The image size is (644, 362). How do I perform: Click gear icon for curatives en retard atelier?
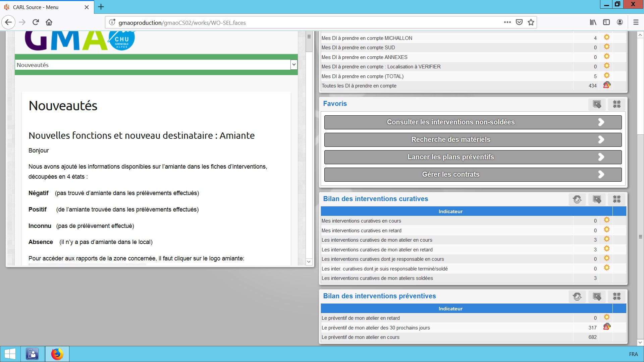click(x=606, y=249)
